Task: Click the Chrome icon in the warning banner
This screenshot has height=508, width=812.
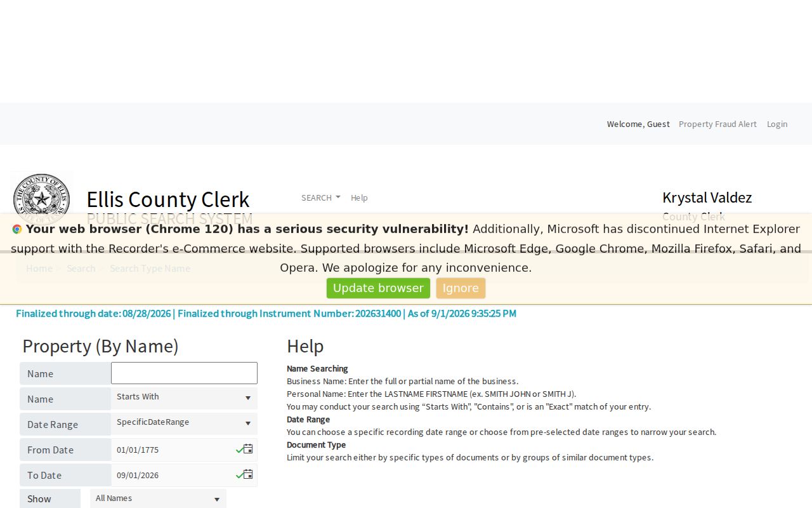Action: click(x=17, y=229)
